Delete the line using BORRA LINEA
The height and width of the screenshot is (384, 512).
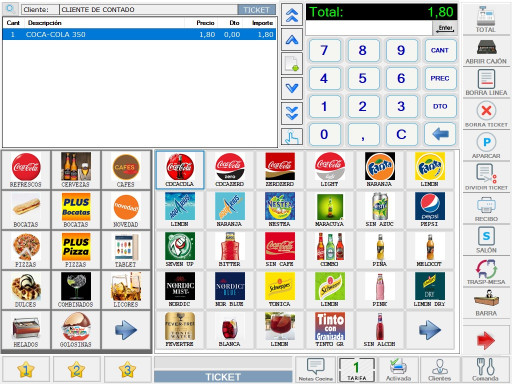(486, 83)
